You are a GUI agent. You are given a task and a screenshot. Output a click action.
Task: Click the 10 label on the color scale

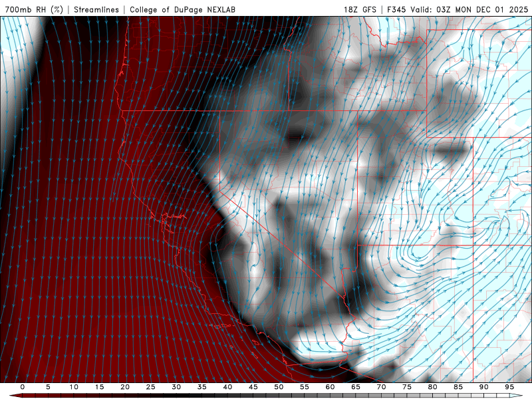(74, 387)
